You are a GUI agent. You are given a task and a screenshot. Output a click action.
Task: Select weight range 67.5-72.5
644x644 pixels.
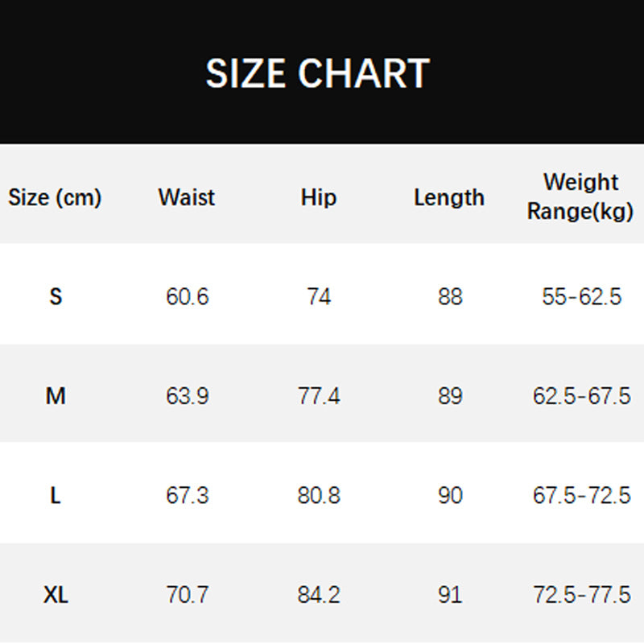tap(581, 496)
